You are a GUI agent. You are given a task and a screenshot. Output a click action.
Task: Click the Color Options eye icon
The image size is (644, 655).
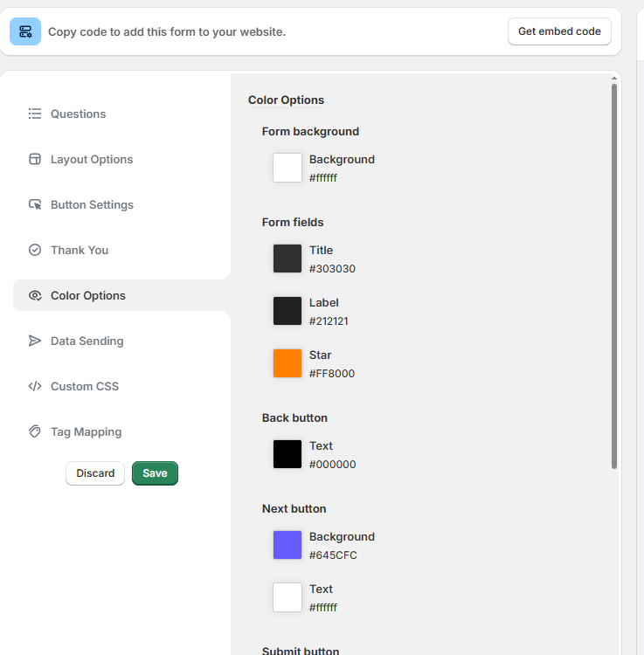coord(35,295)
